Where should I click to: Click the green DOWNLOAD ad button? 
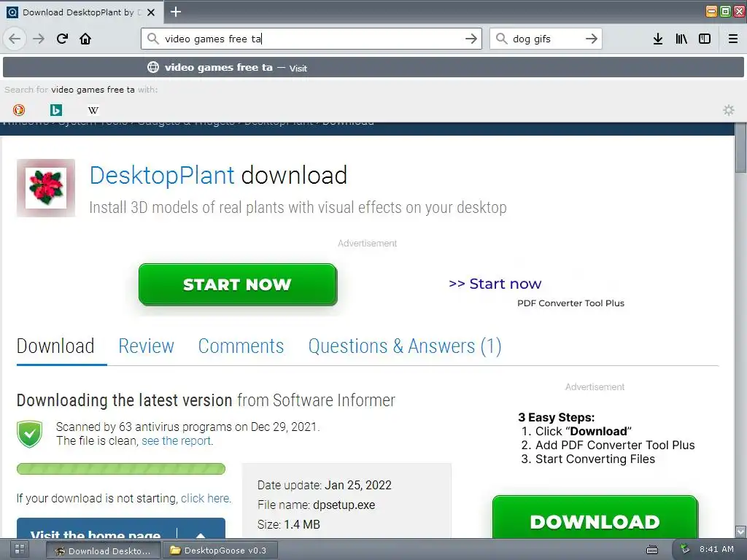(x=595, y=518)
